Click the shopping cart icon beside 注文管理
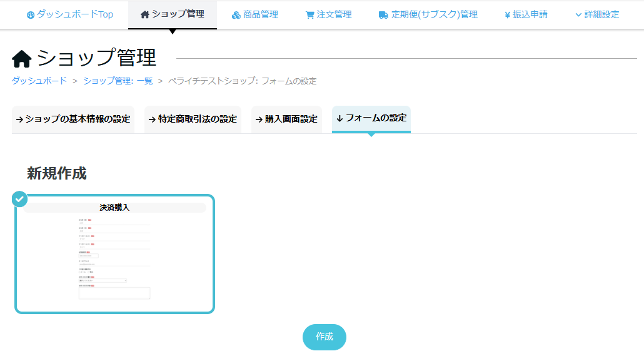This screenshot has height=356, width=644. (310, 15)
